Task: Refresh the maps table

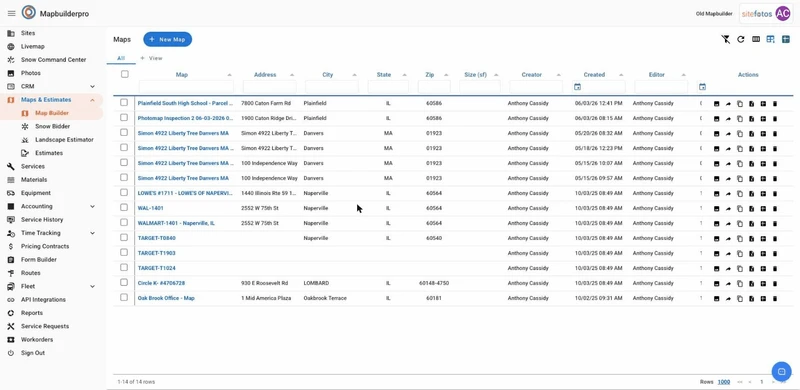Action: 741,39
